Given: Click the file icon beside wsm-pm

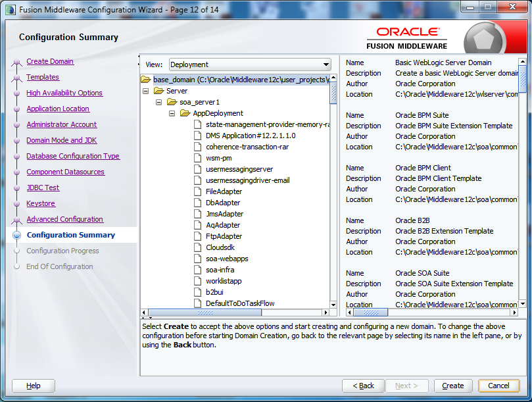Looking at the screenshot, I should tap(198, 158).
